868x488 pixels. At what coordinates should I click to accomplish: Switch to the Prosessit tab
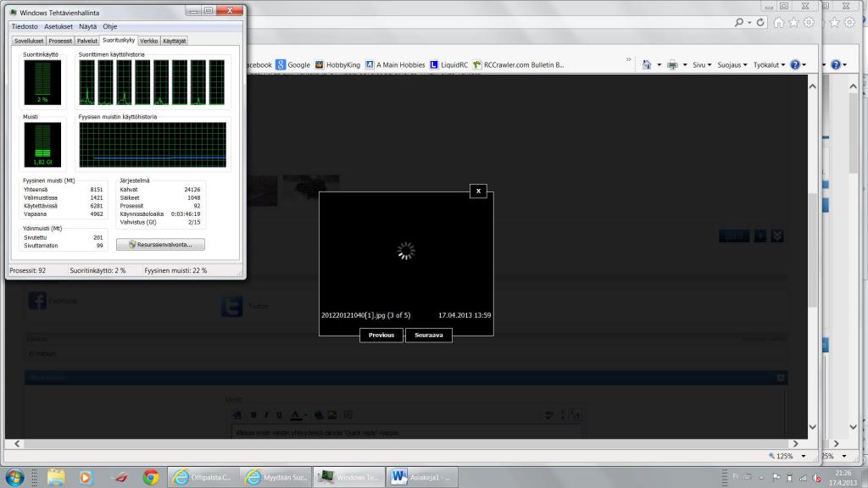pyautogui.click(x=60, y=41)
